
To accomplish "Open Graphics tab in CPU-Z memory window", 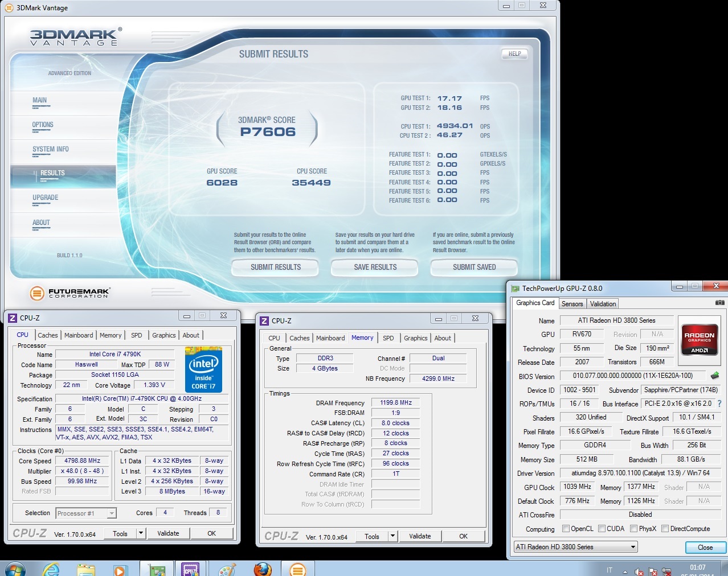I will [x=416, y=338].
